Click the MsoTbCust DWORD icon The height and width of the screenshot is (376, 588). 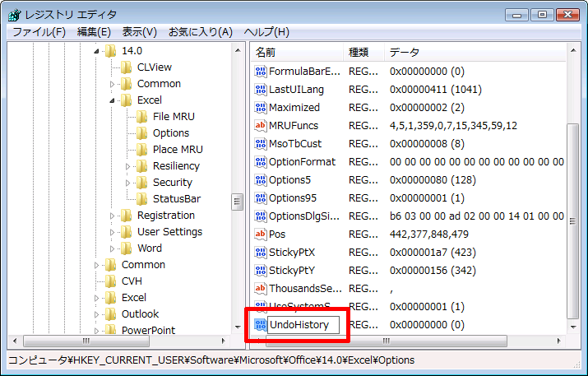[x=260, y=143]
